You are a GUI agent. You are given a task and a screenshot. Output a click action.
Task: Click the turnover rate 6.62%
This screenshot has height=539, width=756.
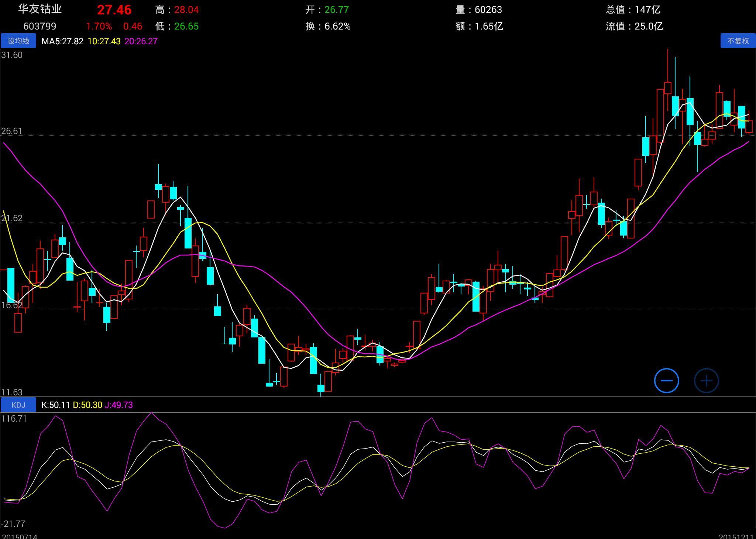pos(337,26)
